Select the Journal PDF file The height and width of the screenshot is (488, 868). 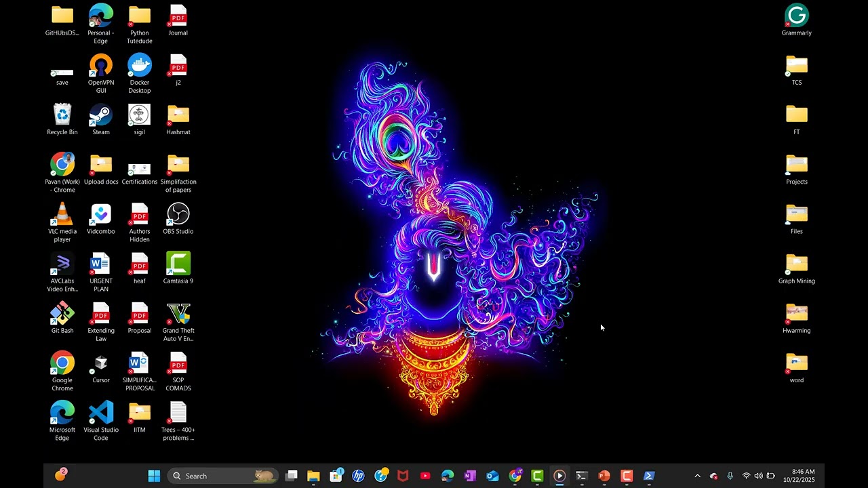pos(178,15)
